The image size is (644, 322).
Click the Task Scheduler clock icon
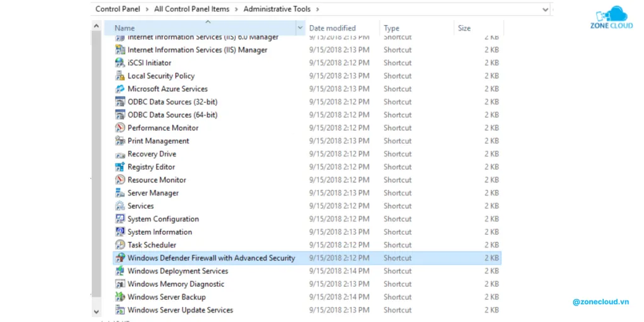tap(120, 245)
